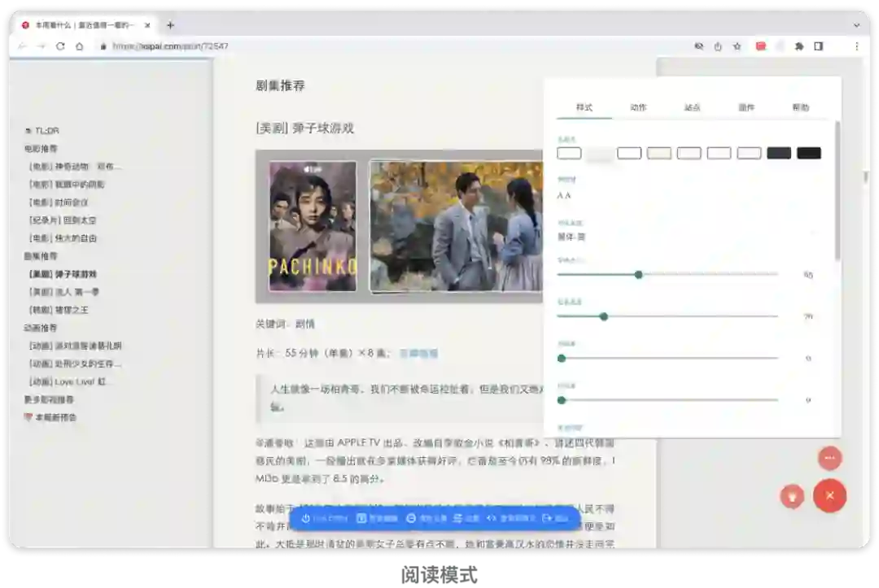Screen dimensions: 879x588
Task: Click the settings panel vertical scrollbar
Action: point(837,191)
